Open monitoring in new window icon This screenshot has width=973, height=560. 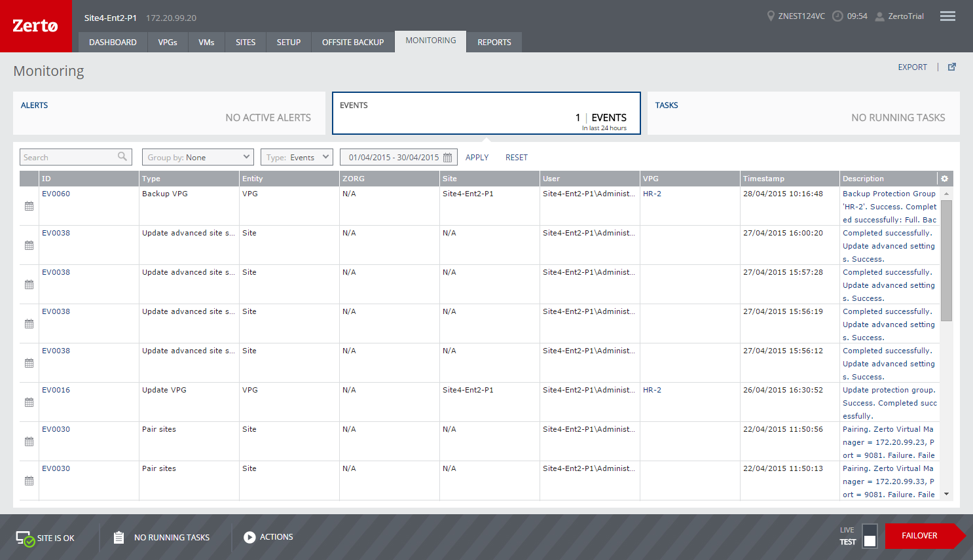952,67
